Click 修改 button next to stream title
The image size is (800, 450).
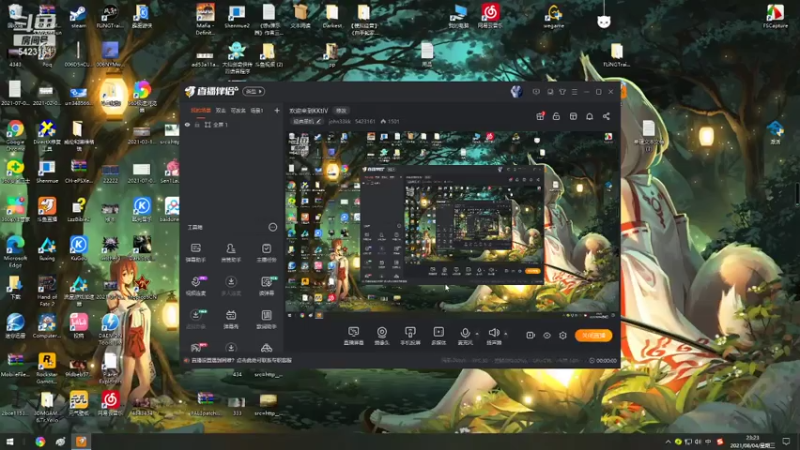click(x=341, y=111)
